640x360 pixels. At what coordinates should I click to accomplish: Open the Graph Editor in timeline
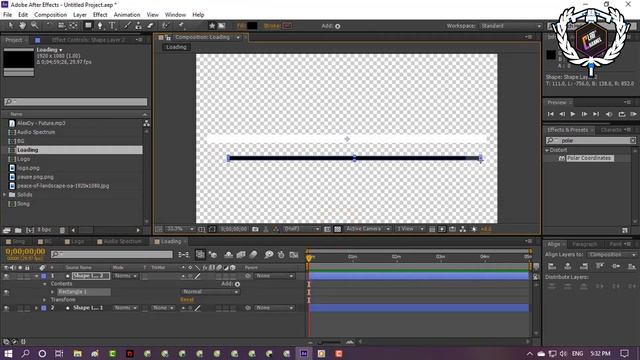tap(294, 255)
